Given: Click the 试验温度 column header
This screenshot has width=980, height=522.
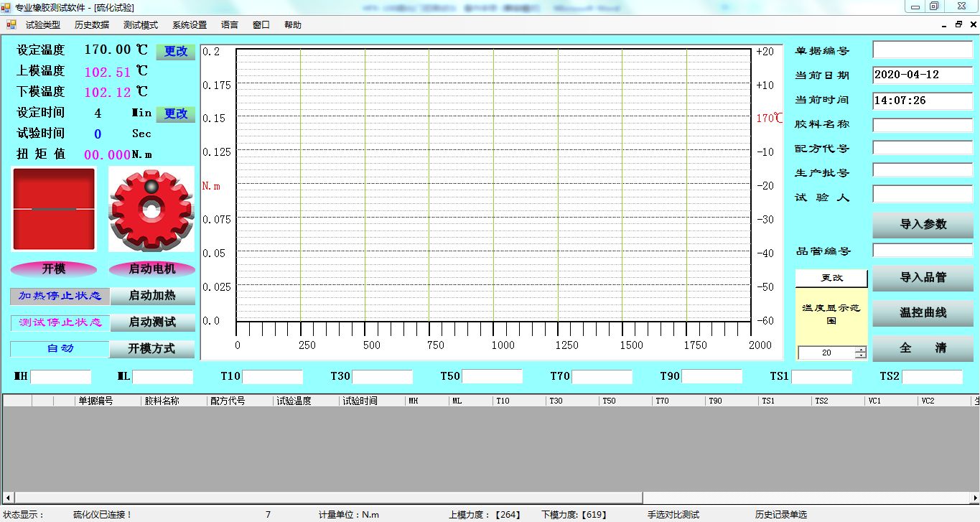Looking at the screenshot, I should 307,401.
